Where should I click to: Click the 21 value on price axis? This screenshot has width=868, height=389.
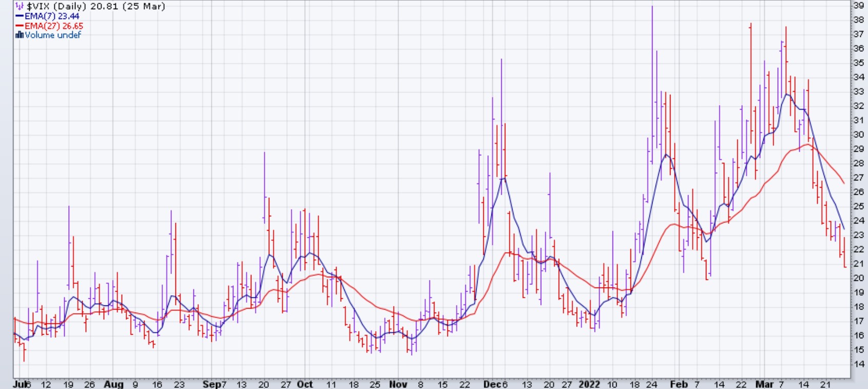858,263
